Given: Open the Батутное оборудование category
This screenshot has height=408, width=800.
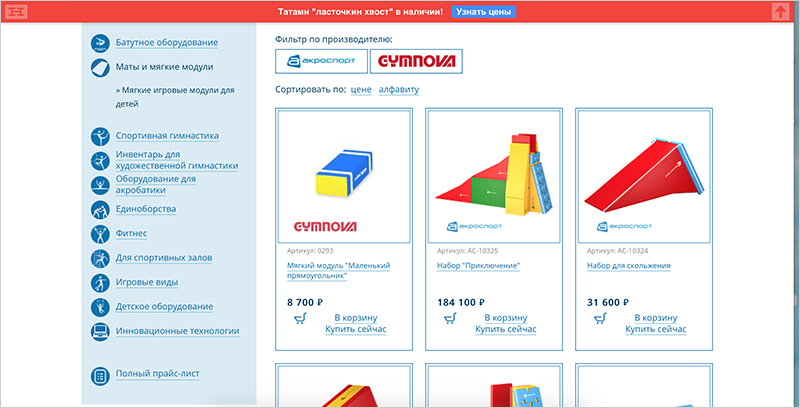Looking at the screenshot, I should 167,42.
